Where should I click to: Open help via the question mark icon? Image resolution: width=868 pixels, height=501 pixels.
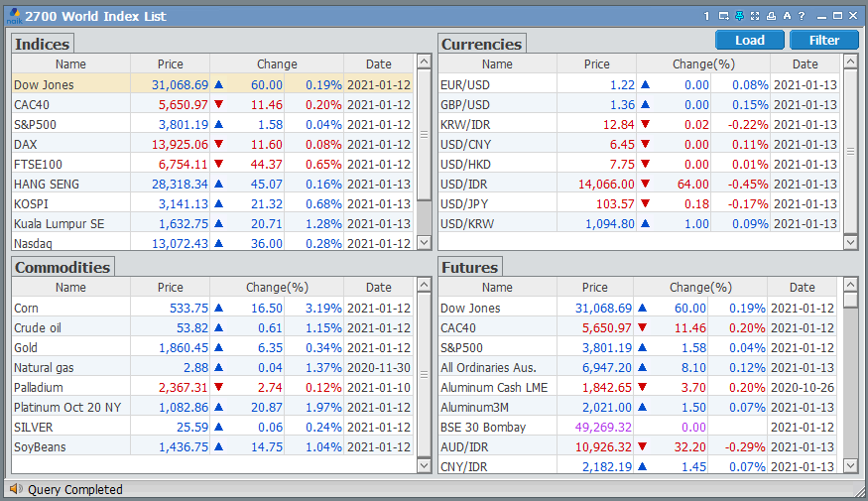pos(802,16)
